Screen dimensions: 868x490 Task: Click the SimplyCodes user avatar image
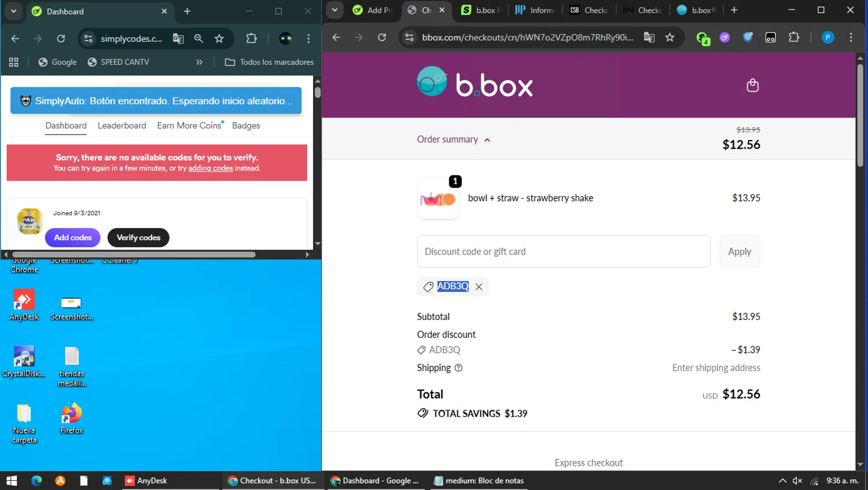click(x=30, y=221)
